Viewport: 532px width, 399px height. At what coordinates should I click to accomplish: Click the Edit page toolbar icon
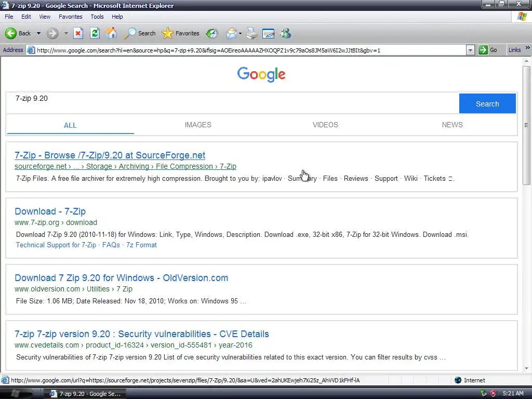click(269, 33)
